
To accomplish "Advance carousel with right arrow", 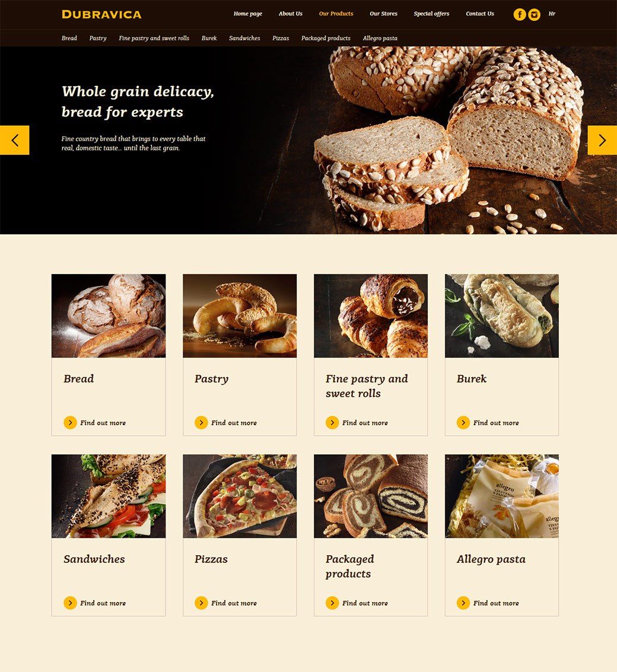I will 602,140.
